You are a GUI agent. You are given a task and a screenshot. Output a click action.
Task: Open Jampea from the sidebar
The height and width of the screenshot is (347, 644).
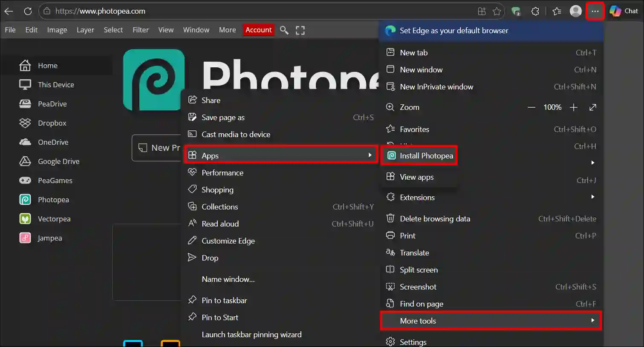pyautogui.click(x=50, y=238)
